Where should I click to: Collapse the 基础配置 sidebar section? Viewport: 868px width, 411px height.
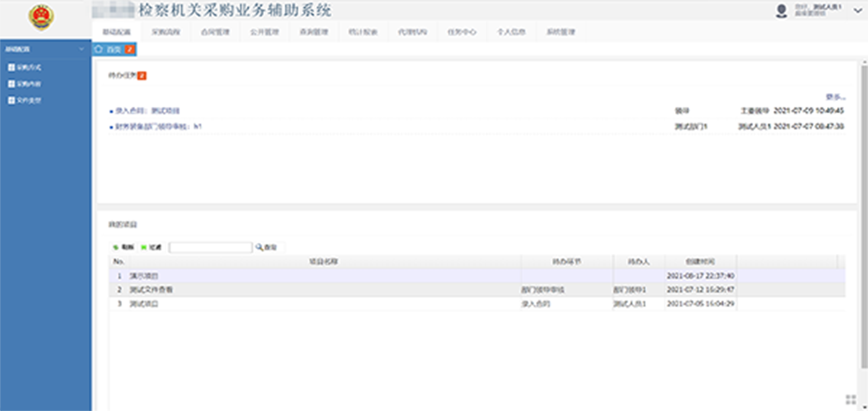81,49
